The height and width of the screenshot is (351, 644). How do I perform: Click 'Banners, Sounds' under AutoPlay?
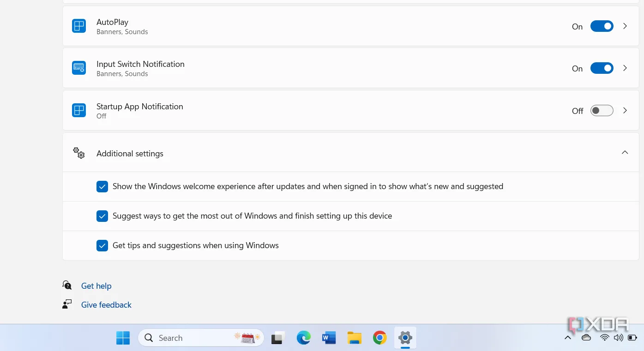pos(122,32)
